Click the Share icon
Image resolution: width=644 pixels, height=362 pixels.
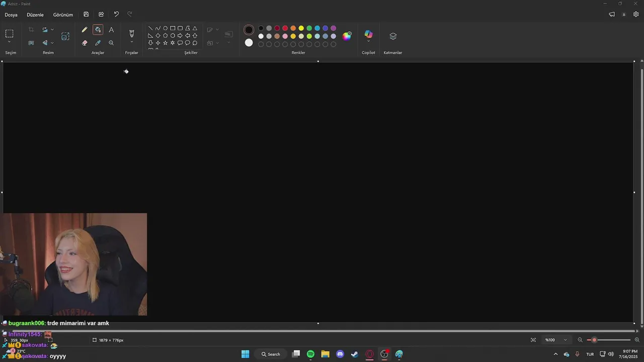[101, 15]
